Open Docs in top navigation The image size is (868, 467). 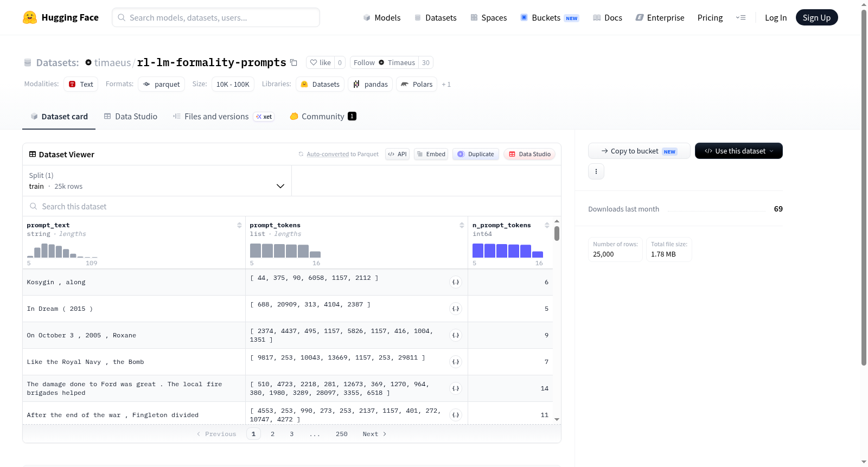coord(608,17)
